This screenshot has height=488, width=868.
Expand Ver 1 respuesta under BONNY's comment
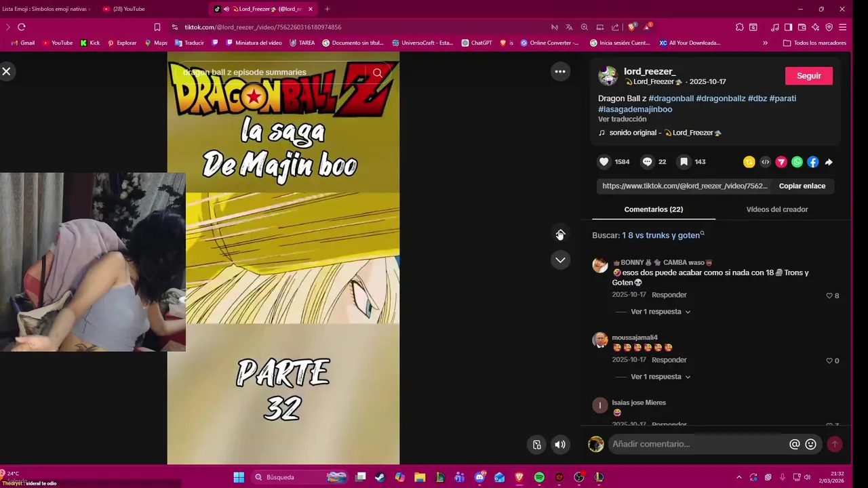click(660, 312)
